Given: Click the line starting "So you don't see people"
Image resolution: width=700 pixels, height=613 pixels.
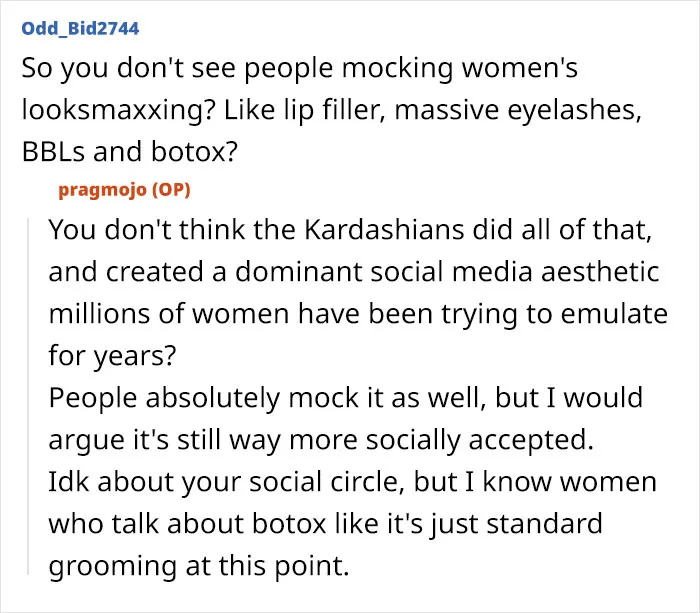Looking at the screenshot, I should (300, 68).
